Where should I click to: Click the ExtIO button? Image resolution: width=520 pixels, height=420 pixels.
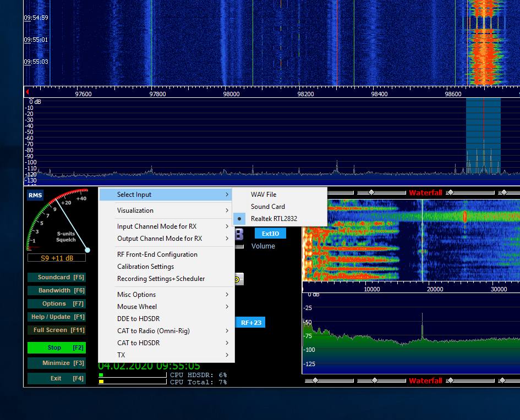coord(270,234)
